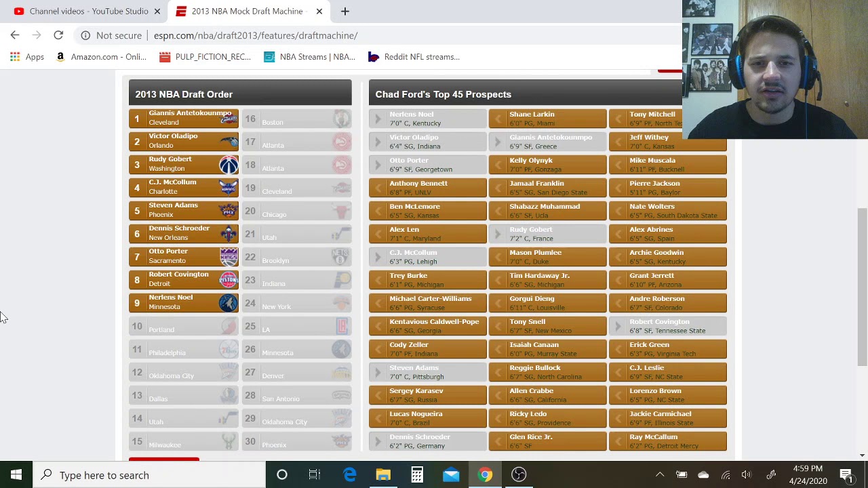Click the Charlotte logo at pick 4
The height and width of the screenshot is (488, 868).
click(229, 188)
